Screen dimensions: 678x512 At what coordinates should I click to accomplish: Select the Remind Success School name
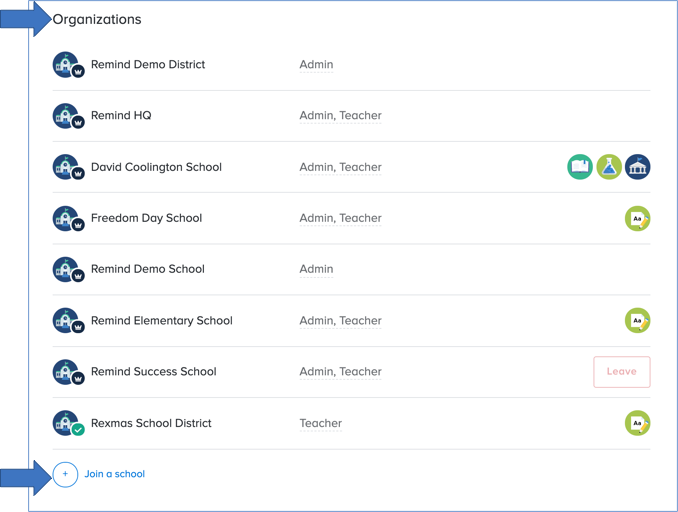pos(154,371)
